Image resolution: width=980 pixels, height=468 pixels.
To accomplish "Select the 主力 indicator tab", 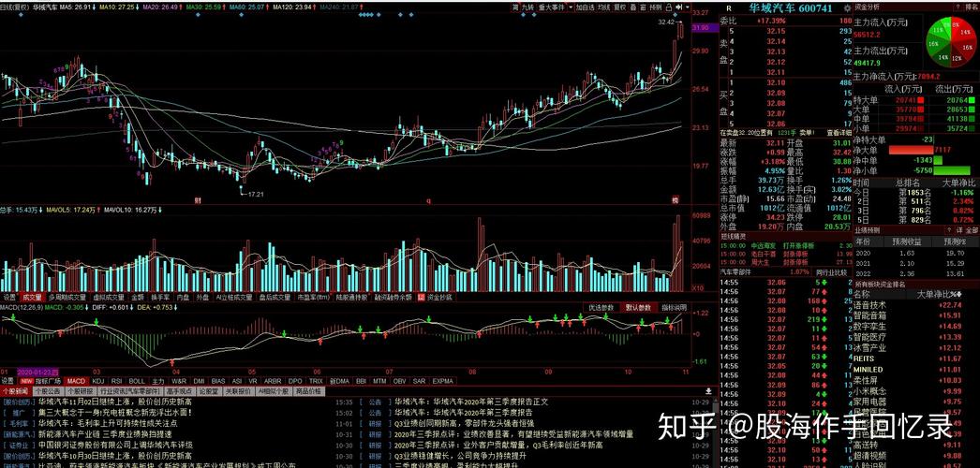I will coord(158,381).
